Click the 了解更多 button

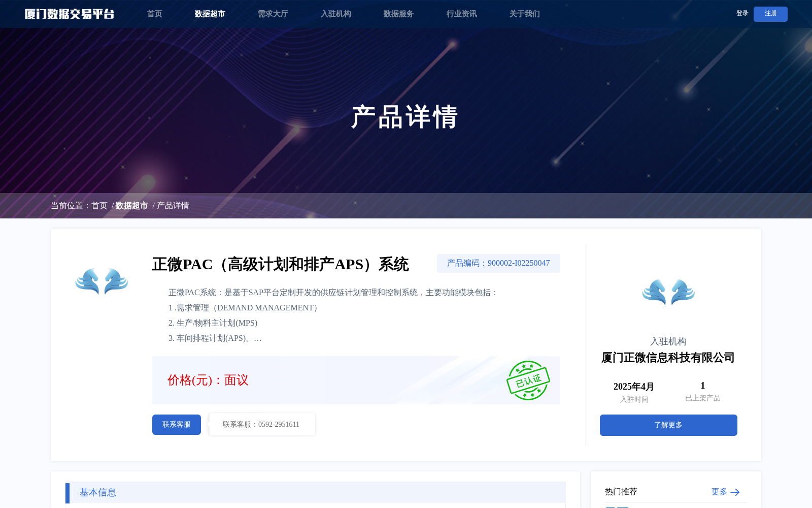coord(668,425)
